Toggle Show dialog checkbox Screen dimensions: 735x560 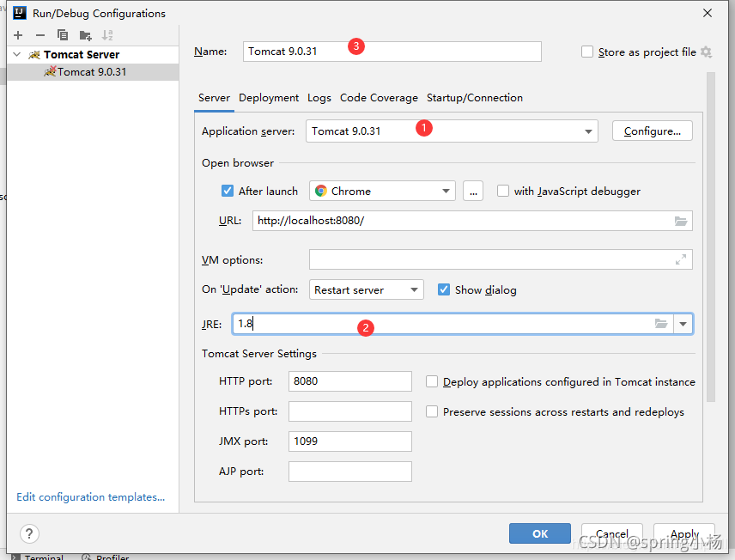pos(444,289)
